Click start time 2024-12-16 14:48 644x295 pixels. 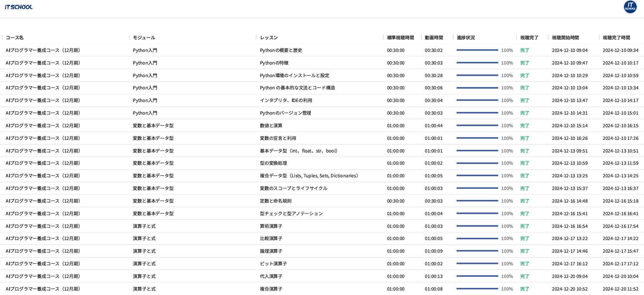pos(570,201)
